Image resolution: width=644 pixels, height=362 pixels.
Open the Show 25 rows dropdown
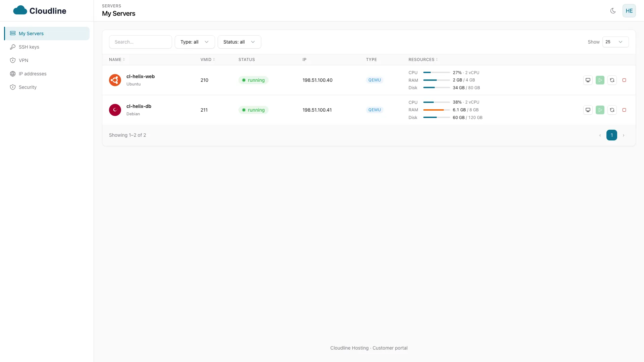point(615,42)
